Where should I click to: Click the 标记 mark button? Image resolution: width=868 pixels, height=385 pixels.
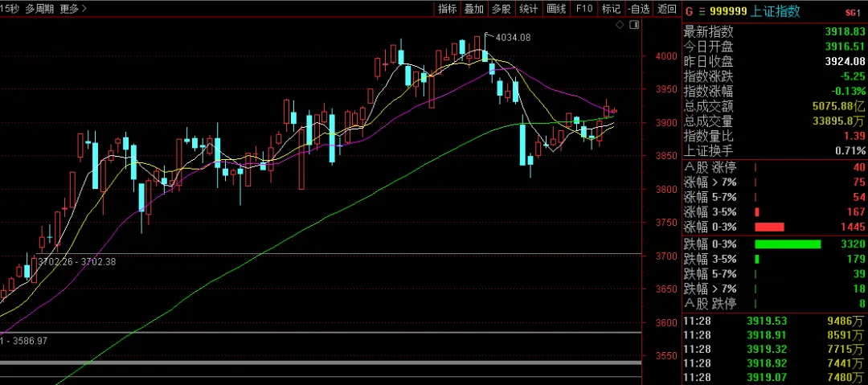click(611, 8)
